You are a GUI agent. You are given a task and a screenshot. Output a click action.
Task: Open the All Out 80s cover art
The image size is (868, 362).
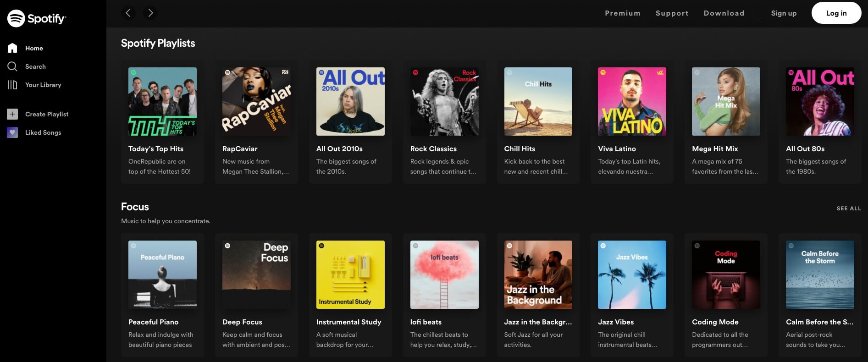point(820,101)
